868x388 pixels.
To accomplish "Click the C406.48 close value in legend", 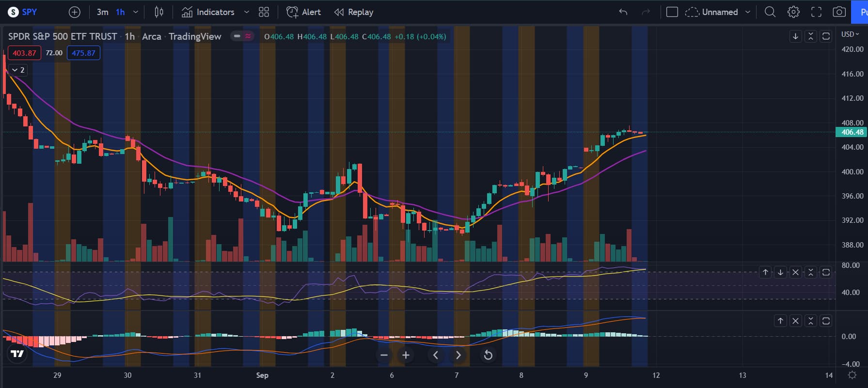I will coord(377,36).
